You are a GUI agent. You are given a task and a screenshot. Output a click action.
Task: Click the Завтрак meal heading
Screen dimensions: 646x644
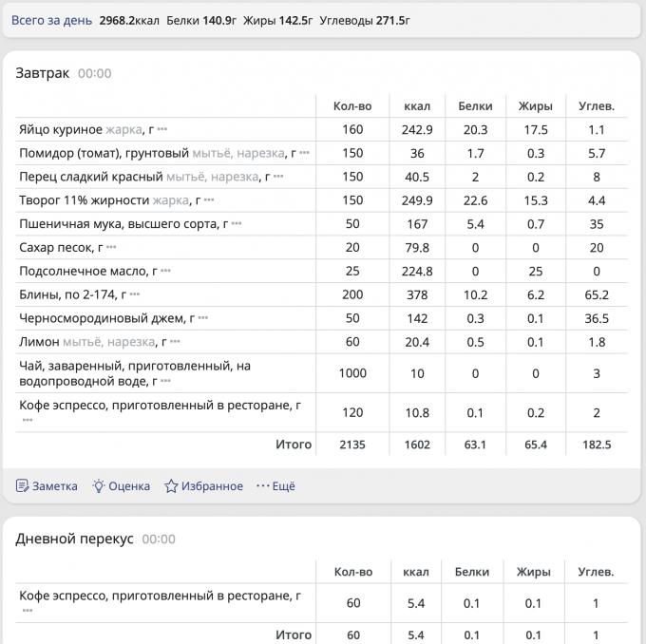pos(43,73)
